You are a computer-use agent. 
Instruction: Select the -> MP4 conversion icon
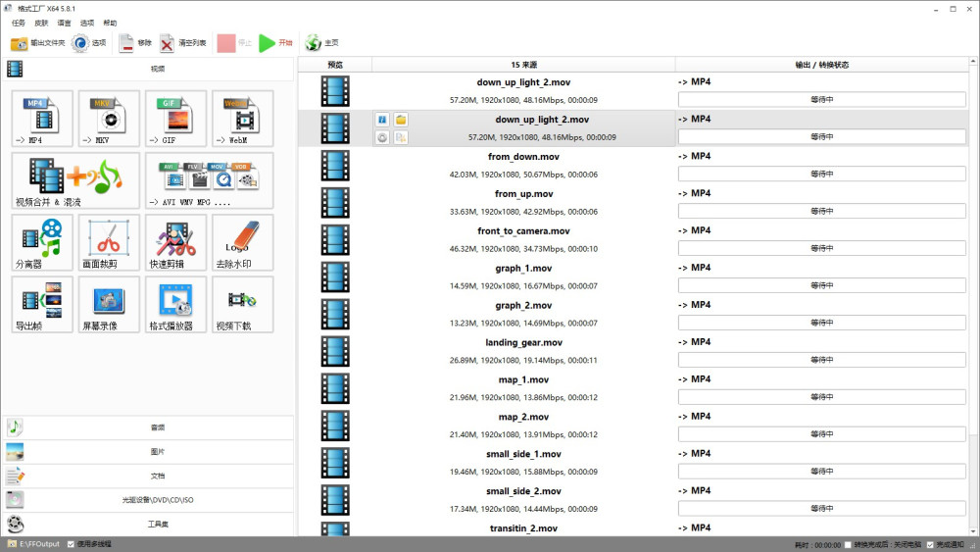pos(42,119)
